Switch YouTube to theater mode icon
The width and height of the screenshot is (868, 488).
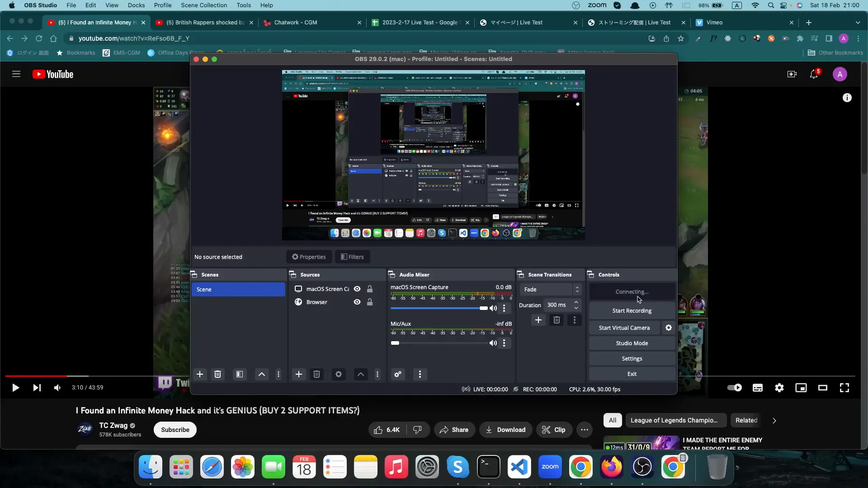point(823,388)
